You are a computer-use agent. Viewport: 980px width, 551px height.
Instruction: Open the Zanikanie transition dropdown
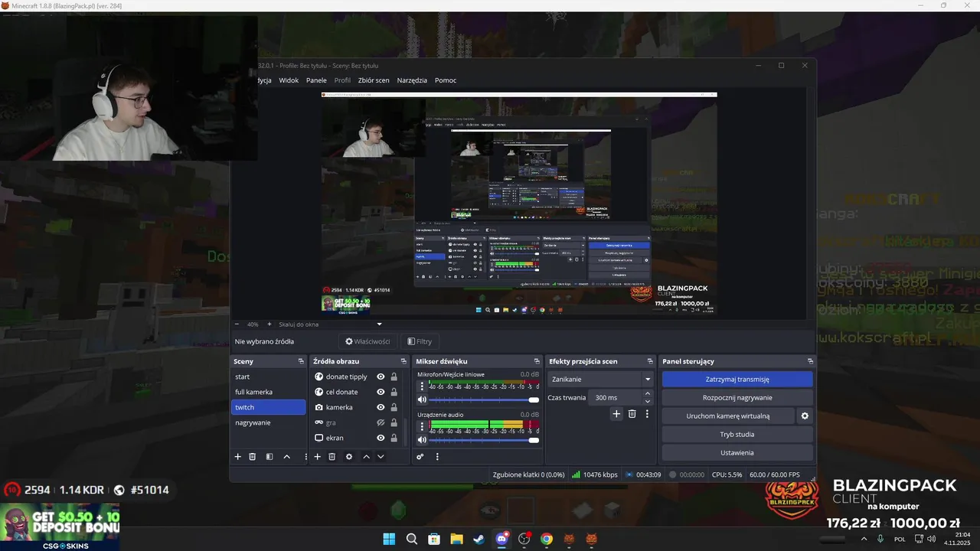600,379
